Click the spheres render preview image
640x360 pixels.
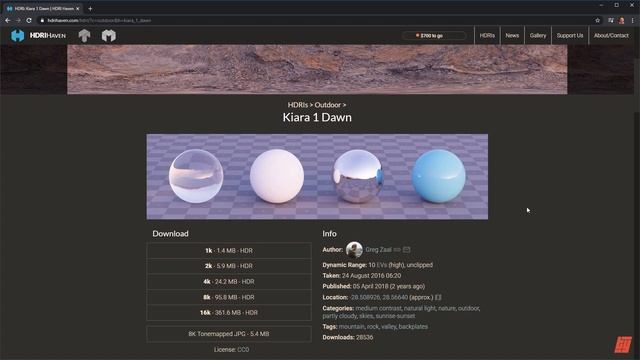(x=317, y=177)
